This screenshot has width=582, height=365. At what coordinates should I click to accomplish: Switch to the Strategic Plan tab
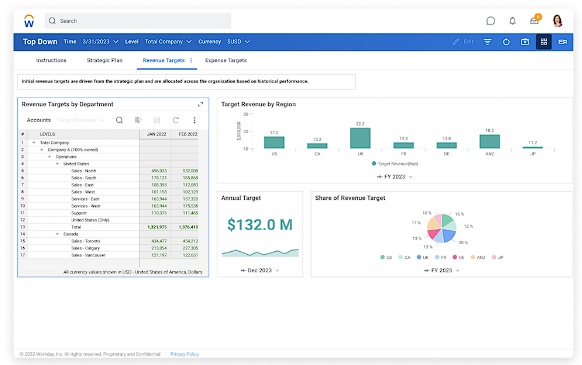coord(104,60)
